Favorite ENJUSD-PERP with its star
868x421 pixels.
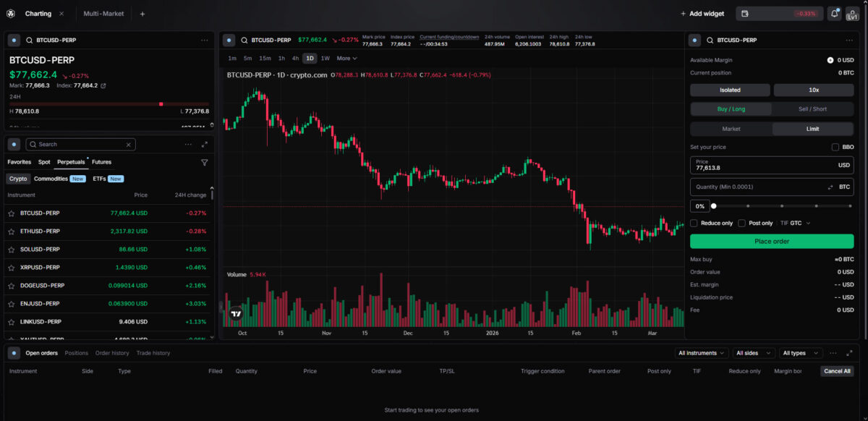coord(11,304)
